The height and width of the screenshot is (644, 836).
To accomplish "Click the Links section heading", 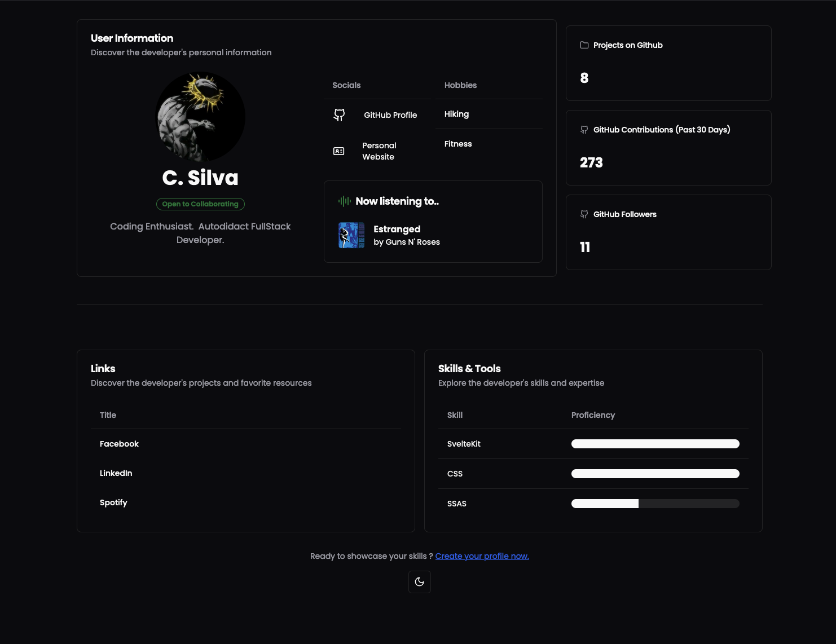I will point(103,368).
